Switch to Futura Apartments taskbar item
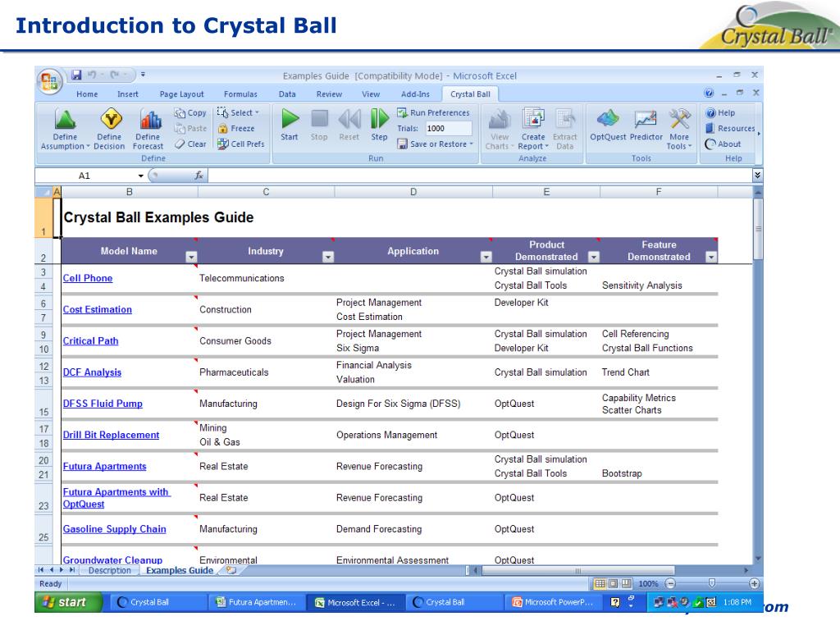The width and height of the screenshot is (840, 630). click(256, 603)
